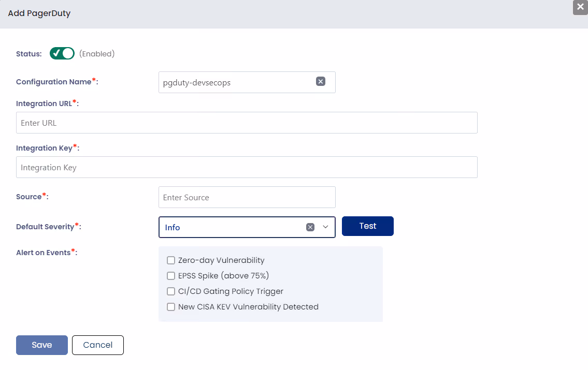Clear the Default Severity selection
This screenshot has height=370, width=588.
pos(310,227)
